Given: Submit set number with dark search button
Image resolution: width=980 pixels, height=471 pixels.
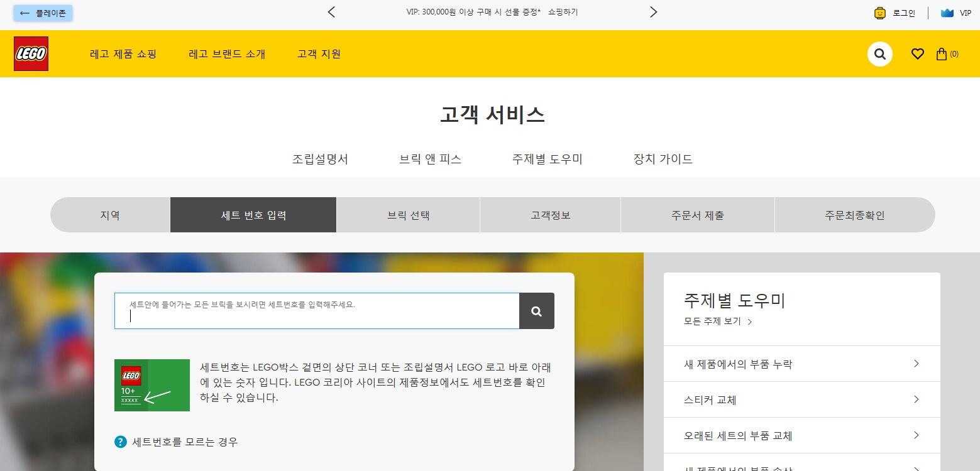Looking at the screenshot, I should (537, 311).
